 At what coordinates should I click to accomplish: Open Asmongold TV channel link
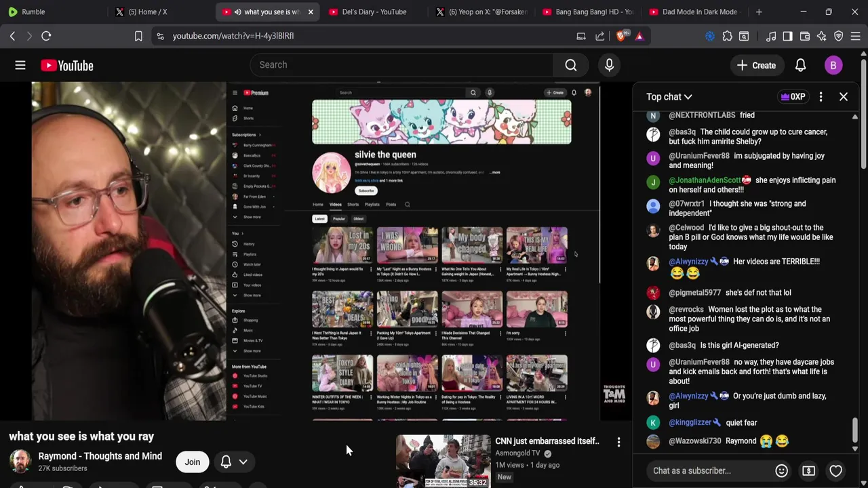click(x=517, y=453)
